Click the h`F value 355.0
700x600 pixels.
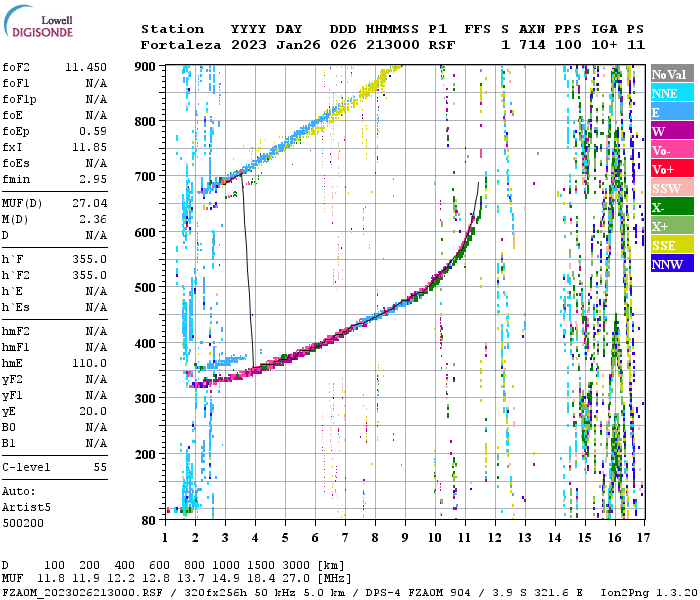pyautogui.click(x=90, y=259)
